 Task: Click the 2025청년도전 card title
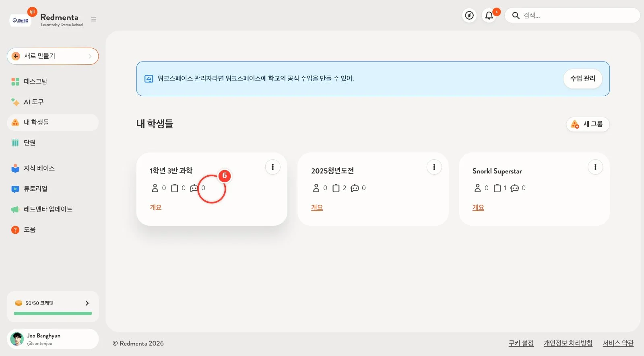[x=332, y=171]
